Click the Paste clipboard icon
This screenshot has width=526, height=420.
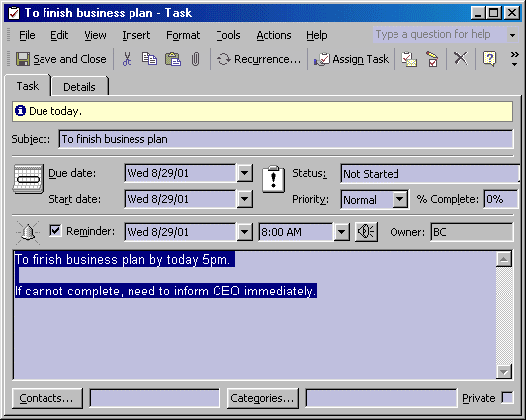point(173,59)
